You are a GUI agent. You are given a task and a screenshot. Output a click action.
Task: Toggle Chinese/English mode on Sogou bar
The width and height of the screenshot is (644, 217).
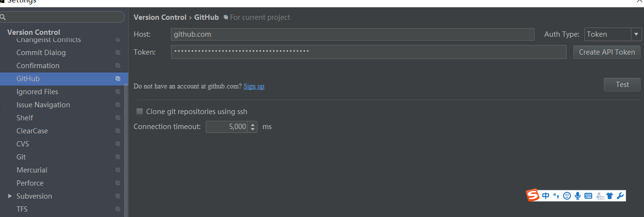click(546, 196)
